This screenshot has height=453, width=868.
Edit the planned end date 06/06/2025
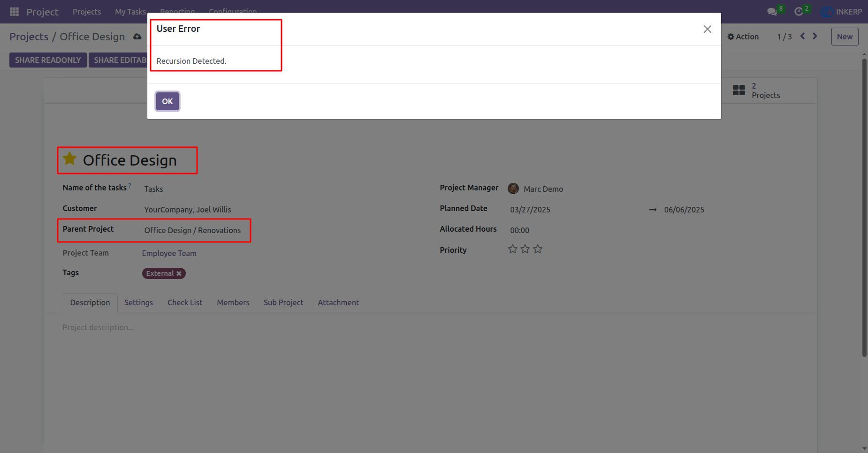coord(684,210)
